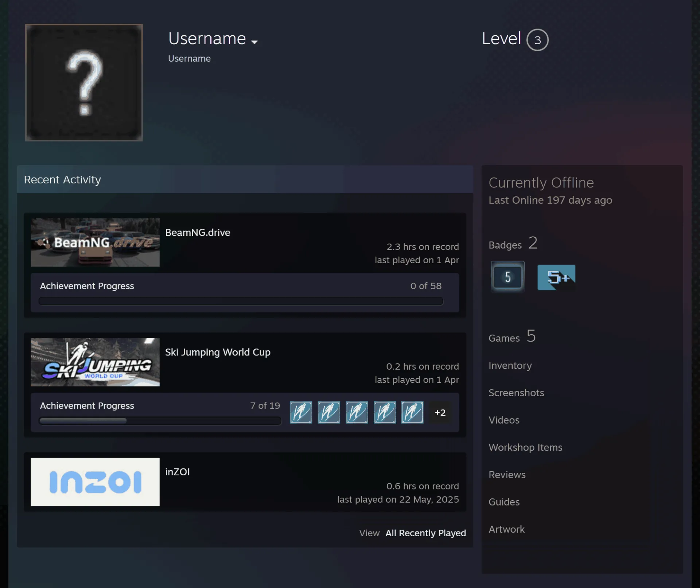
Task: Select third Ski Jumping achievement icon
Action: click(x=357, y=412)
